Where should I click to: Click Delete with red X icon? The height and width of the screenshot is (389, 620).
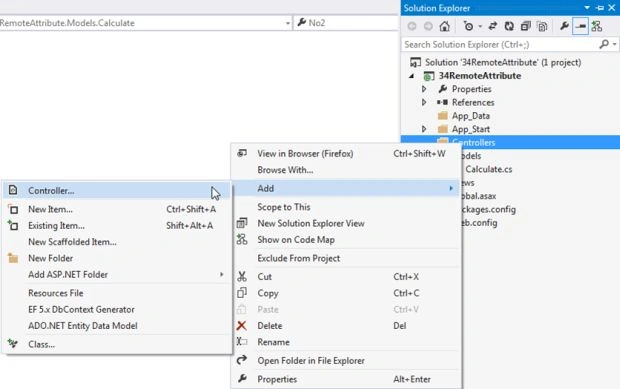click(346, 326)
